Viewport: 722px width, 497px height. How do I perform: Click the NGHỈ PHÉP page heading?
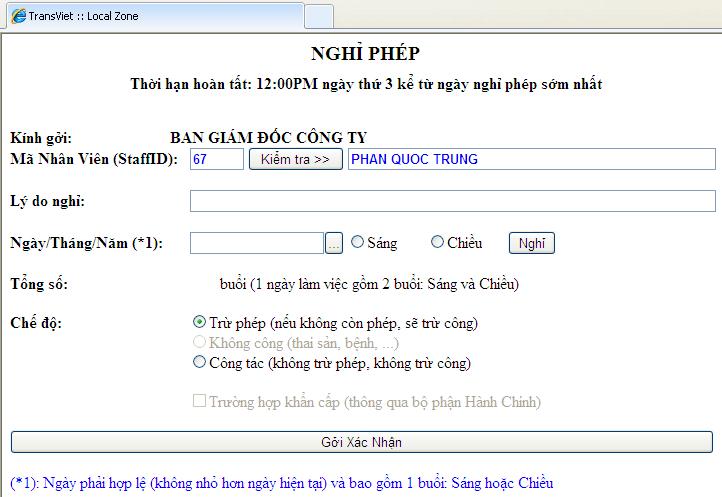tap(366, 53)
